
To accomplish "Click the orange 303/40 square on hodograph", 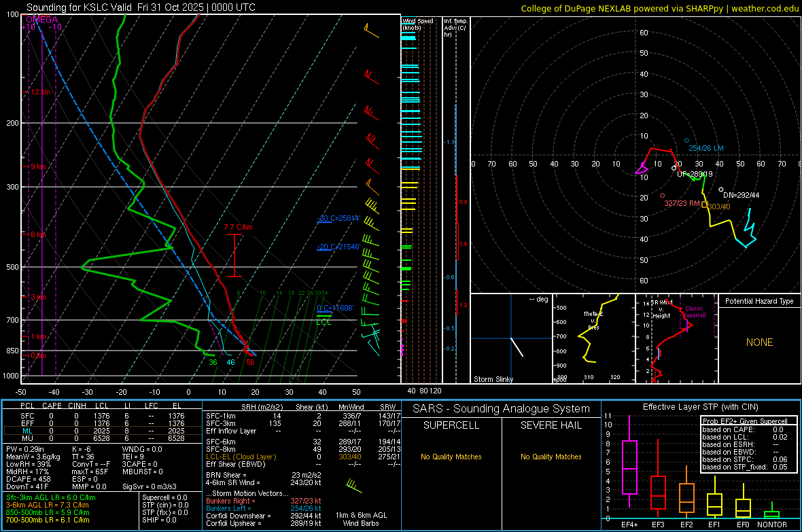I will coord(705,205).
